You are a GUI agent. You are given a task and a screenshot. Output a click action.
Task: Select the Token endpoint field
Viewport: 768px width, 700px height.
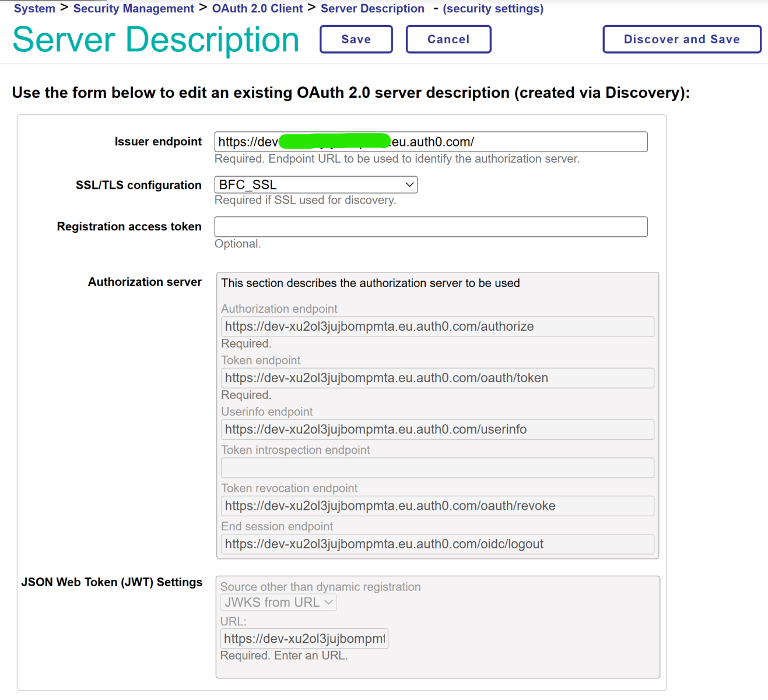coord(437,378)
